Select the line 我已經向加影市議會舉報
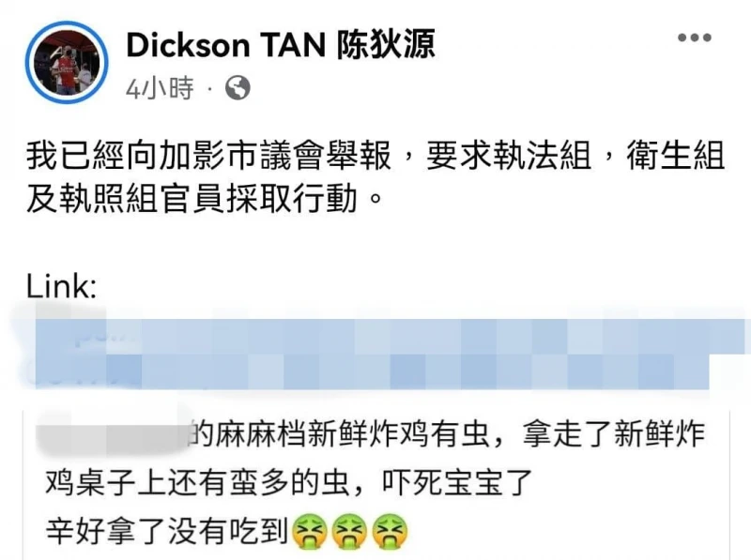This screenshot has height=560, width=751. 208,156
